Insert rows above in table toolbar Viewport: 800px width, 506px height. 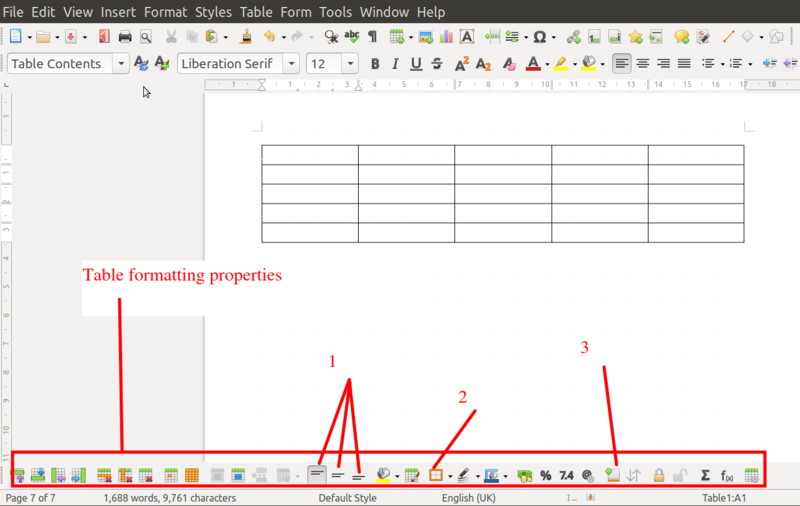(18, 475)
